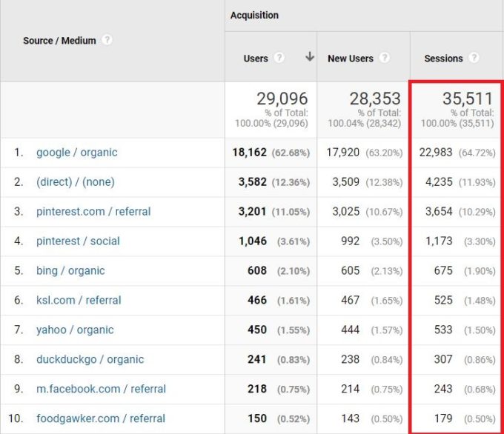This screenshot has width=504, height=434.
Task: Select m.facebook.com new users 214
Action: 351,389
